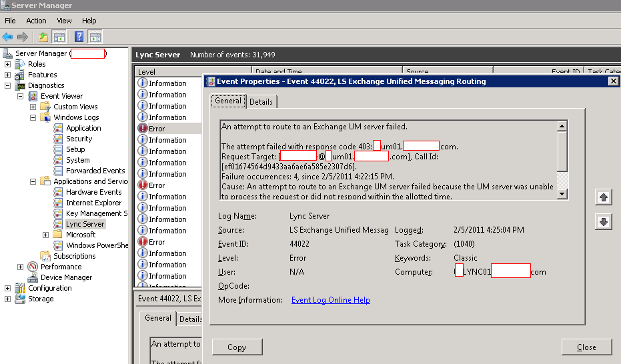Expand the Performance node
The width and height of the screenshot is (621, 364).
(20, 267)
